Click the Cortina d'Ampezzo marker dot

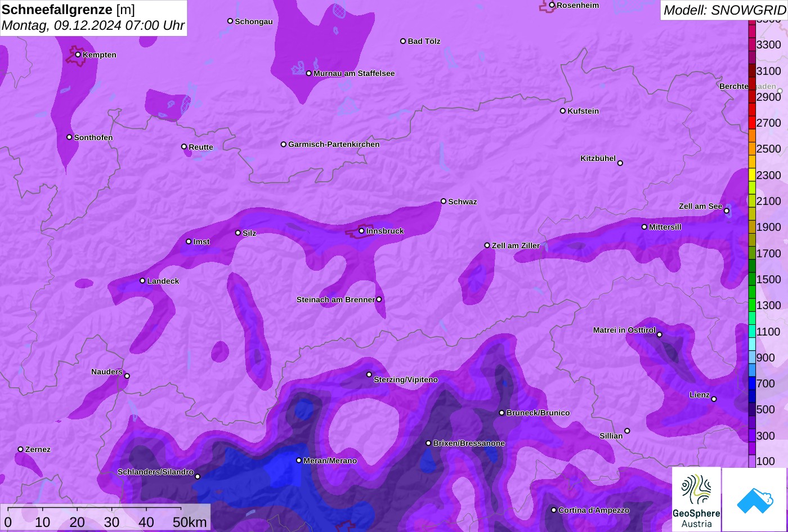pyautogui.click(x=554, y=510)
